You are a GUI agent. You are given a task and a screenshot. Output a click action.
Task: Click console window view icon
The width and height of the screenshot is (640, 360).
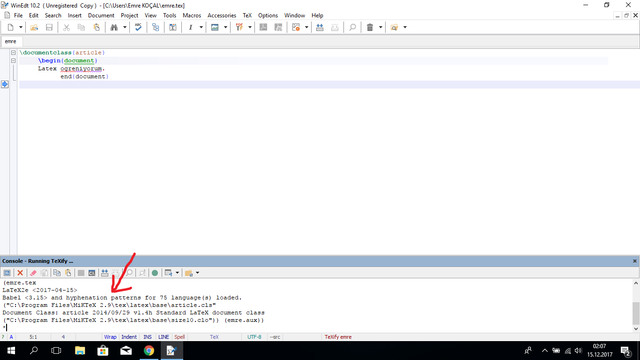(7, 273)
